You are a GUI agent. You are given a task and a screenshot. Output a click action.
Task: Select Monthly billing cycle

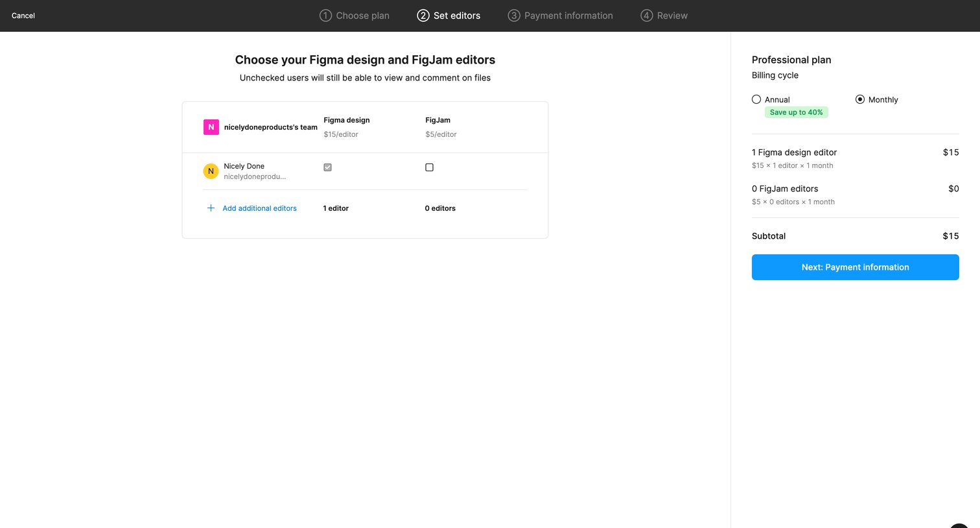[860, 99]
